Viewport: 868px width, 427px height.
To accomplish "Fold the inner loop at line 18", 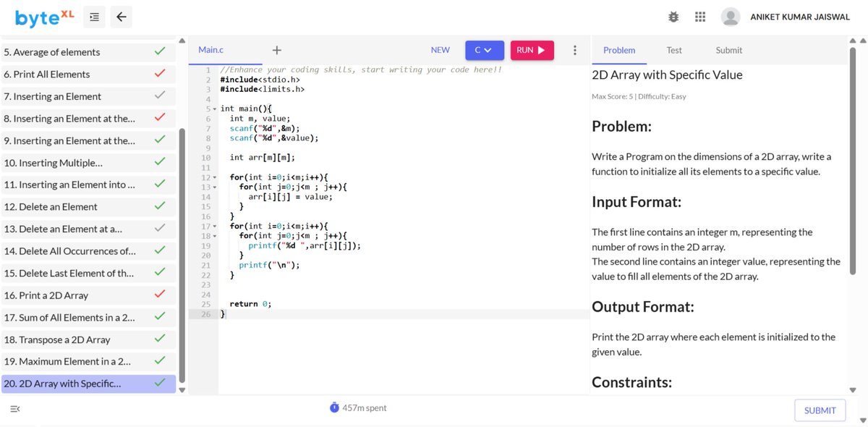I will click(215, 236).
